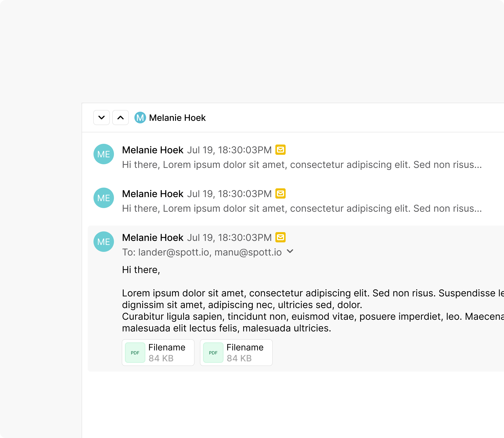Click the ME avatar on the second message

[x=104, y=198]
